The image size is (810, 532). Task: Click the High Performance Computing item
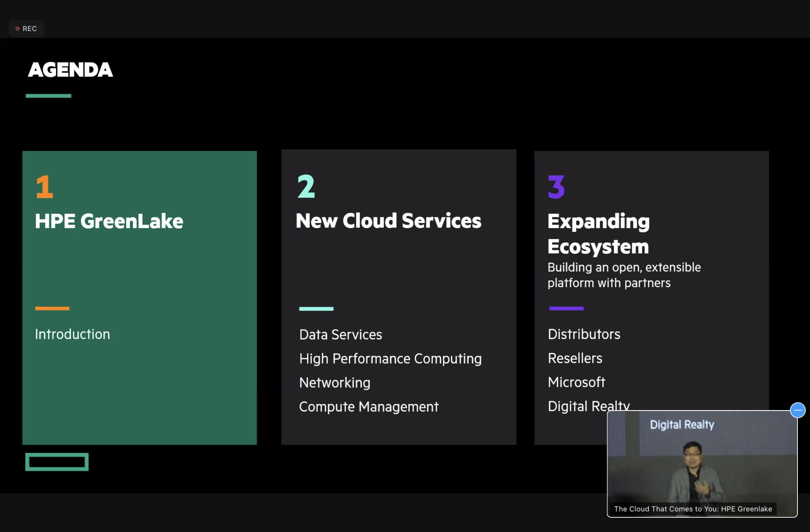point(390,359)
